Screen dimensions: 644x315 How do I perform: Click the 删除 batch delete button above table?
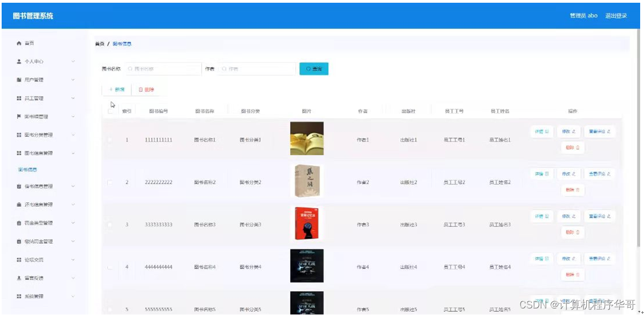pyautogui.click(x=146, y=89)
